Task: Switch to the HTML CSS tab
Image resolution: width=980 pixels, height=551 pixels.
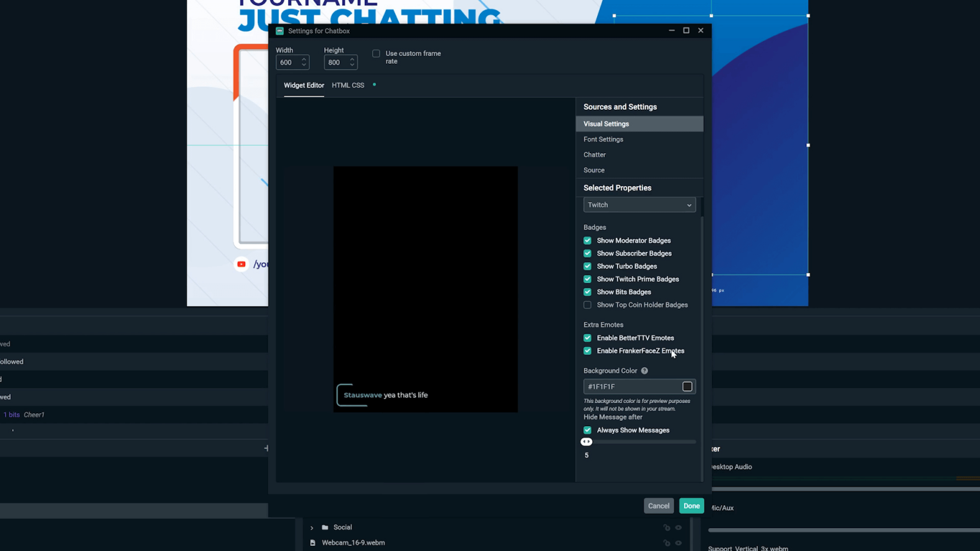Action: (348, 85)
